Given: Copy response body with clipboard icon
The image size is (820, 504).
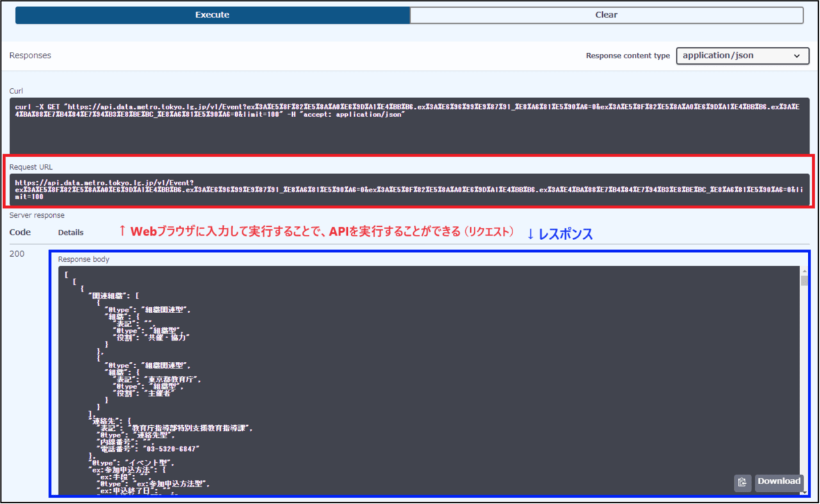Looking at the screenshot, I should [742, 482].
